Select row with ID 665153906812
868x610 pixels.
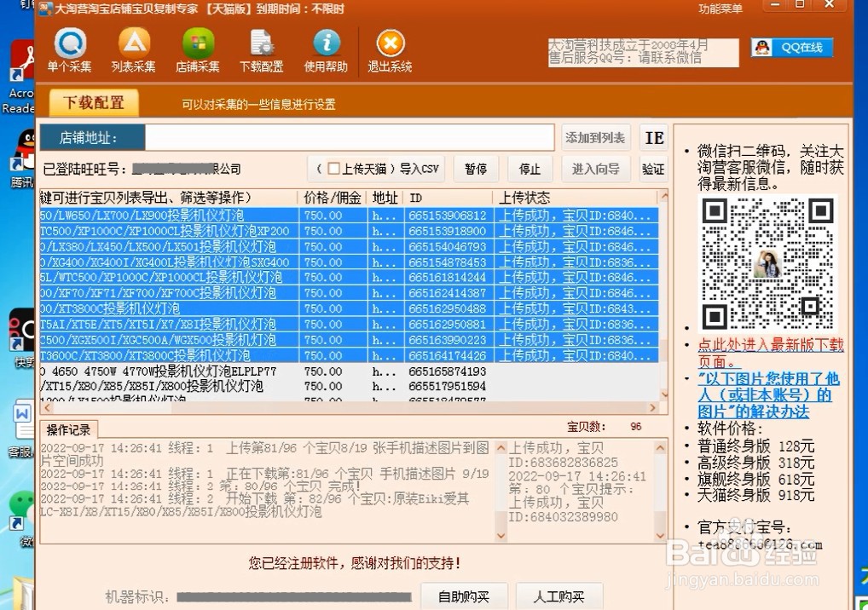coord(350,216)
